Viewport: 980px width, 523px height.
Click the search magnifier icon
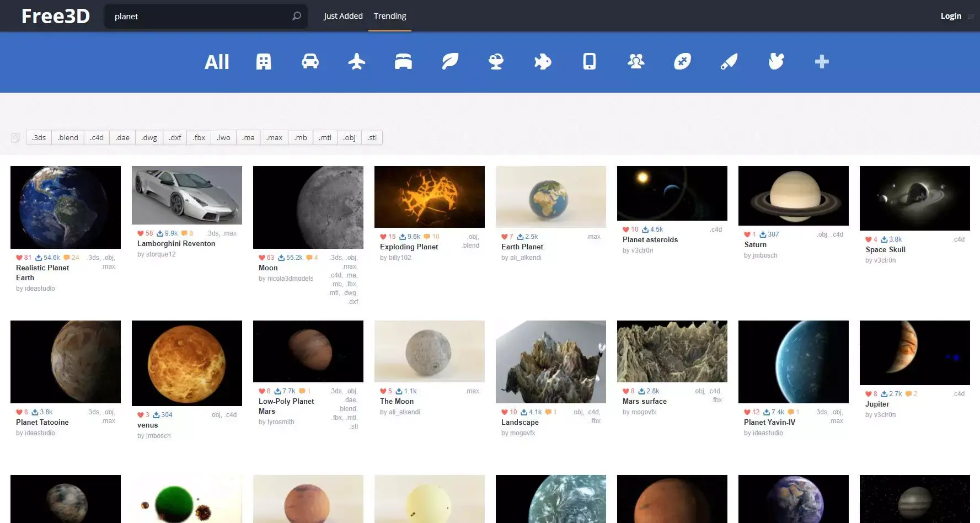coord(297,16)
